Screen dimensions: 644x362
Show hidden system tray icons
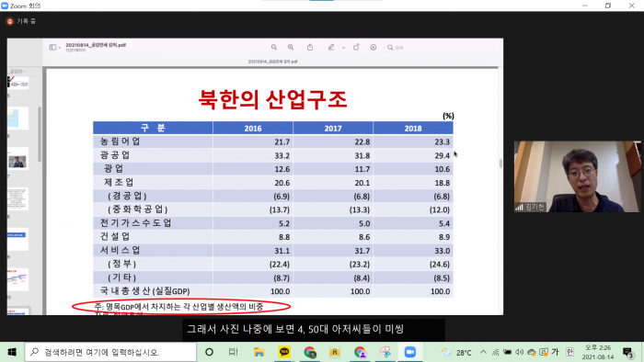coord(483,352)
